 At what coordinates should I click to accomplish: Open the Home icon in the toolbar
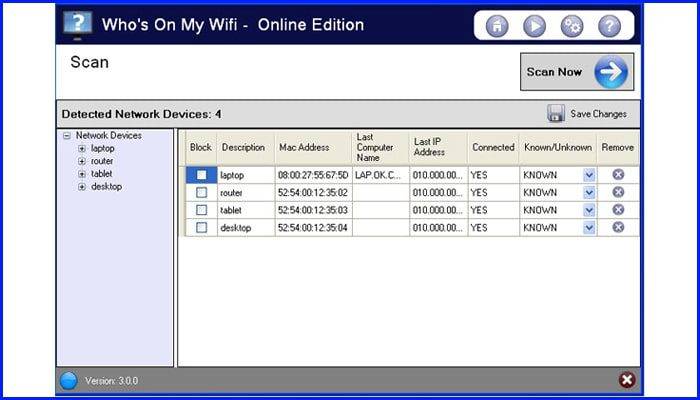click(497, 26)
